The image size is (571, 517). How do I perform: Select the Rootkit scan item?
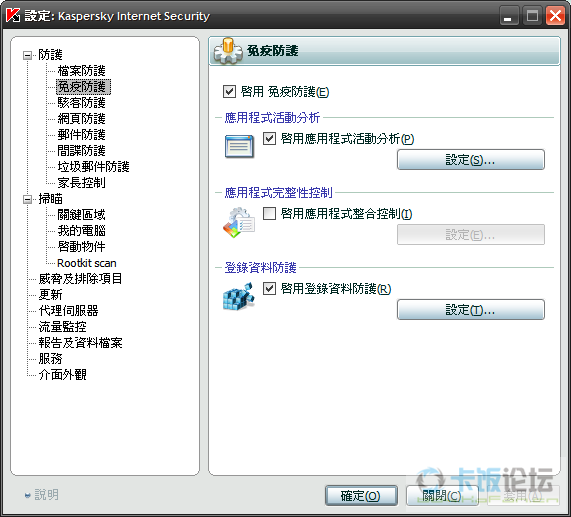click(x=87, y=263)
